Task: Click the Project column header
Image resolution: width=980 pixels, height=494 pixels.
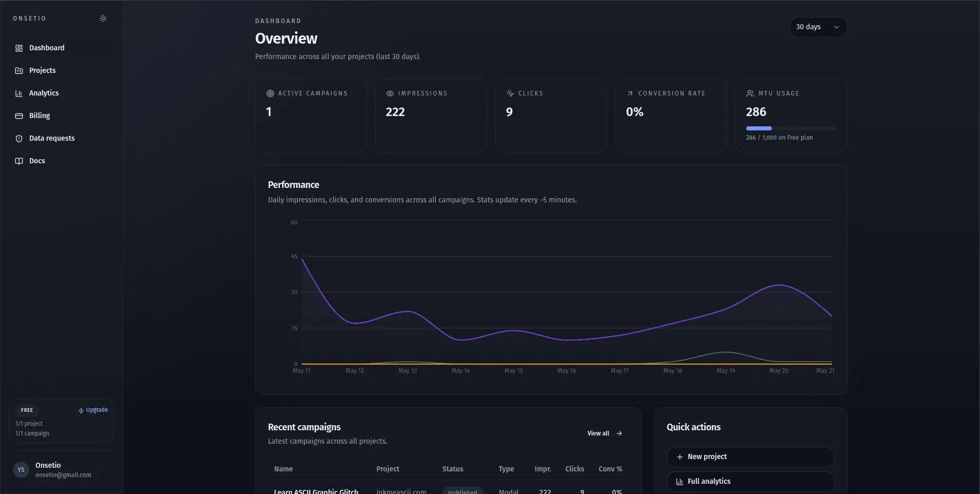Action: tap(388, 469)
